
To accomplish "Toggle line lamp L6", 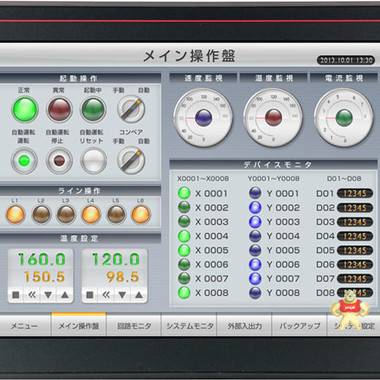I will 141,214.
